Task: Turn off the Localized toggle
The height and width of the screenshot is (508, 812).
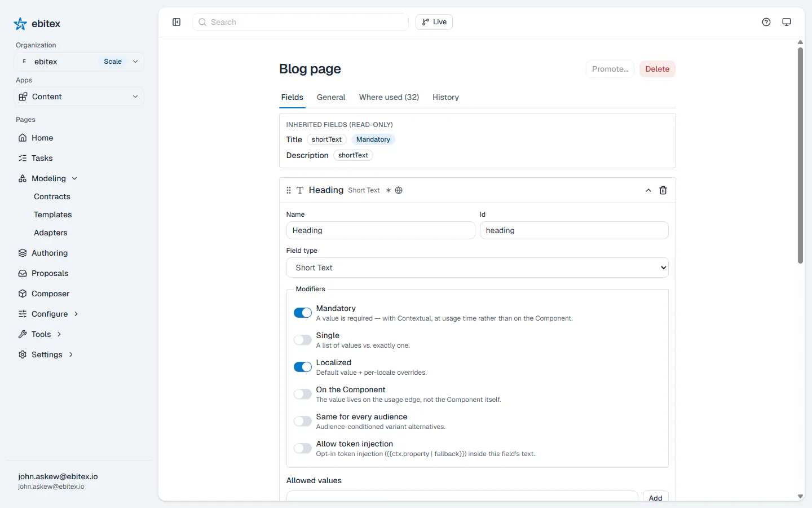Action: 303,367
